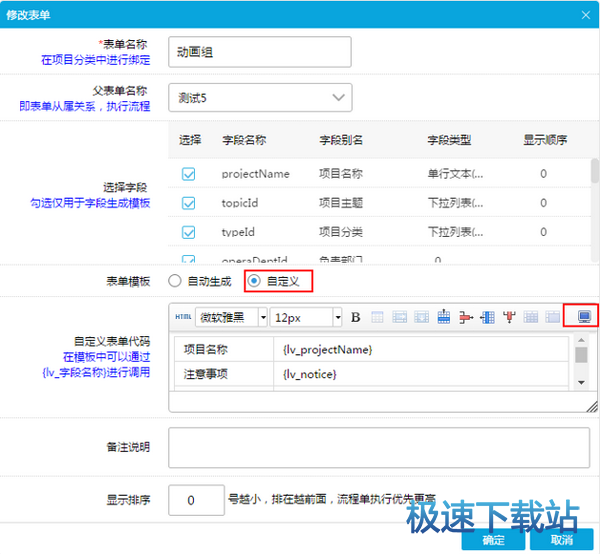
Task: Open the 微软雅黑 font family dropdown
Action: [231, 317]
